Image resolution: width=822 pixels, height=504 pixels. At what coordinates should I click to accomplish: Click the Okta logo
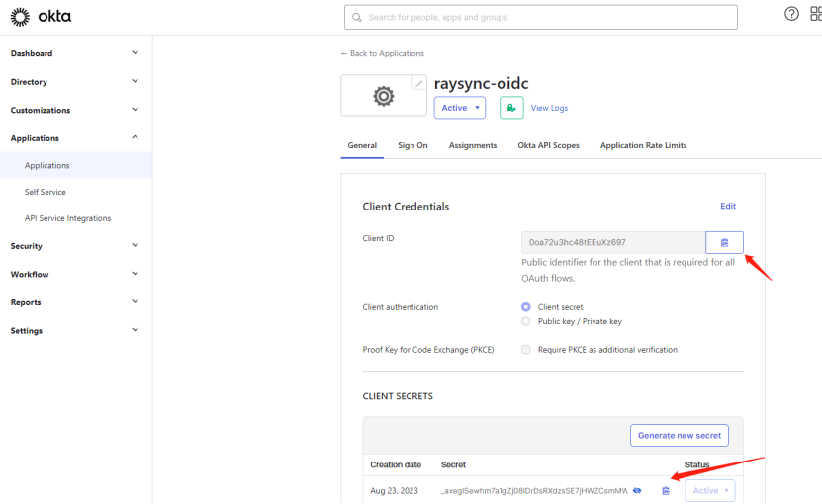tap(41, 17)
